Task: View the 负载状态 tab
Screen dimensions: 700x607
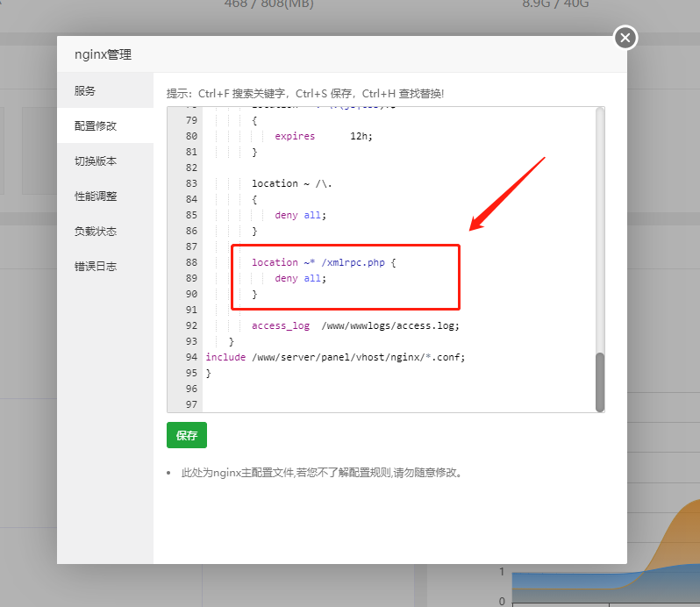Action: [x=105, y=232]
